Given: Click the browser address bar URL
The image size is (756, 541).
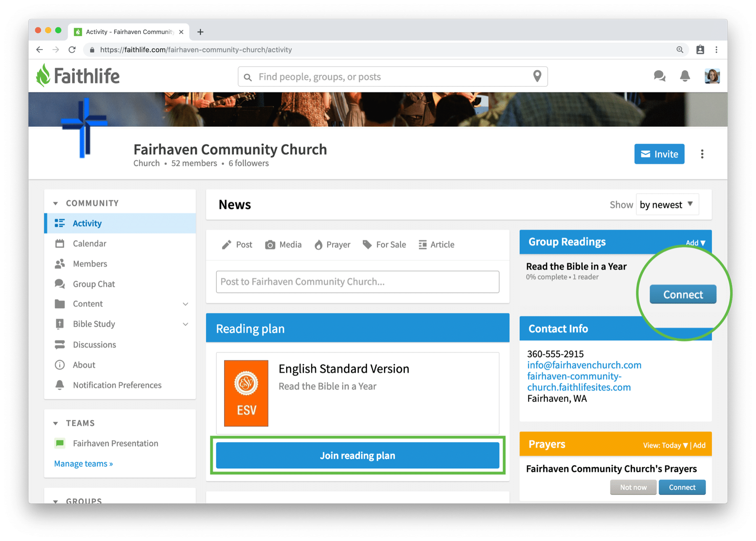Looking at the screenshot, I should [x=196, y=50].
